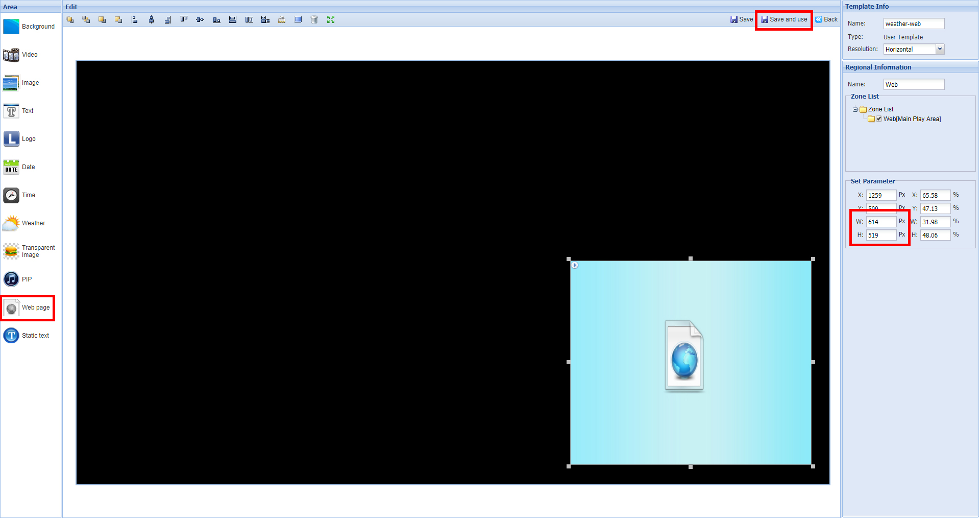980x518 pixels.
Task: Click the lock zone toolbar icon
Action: pyautogui.click(x=282, y=19)
